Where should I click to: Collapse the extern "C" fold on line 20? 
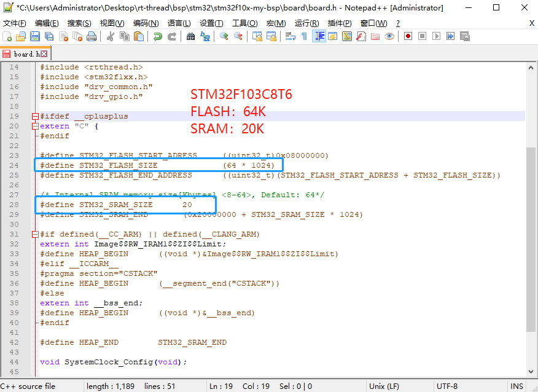tap(35, 127)
